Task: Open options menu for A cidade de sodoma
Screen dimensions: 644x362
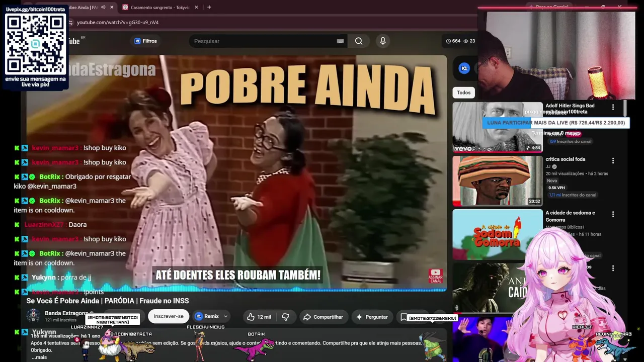Action: click(613, 214)
